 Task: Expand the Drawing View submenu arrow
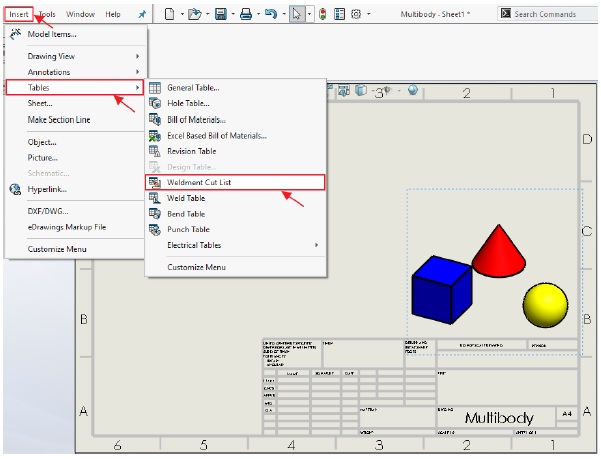137,56
